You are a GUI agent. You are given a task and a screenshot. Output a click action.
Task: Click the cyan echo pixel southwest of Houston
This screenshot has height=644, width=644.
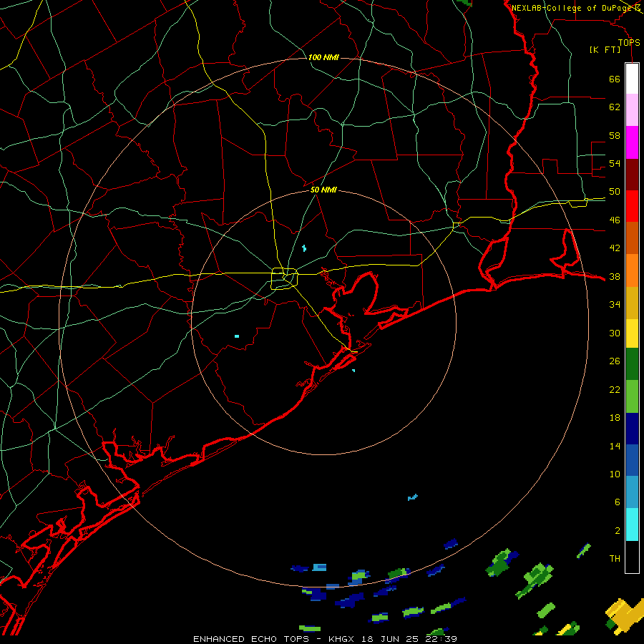point(237,336)
